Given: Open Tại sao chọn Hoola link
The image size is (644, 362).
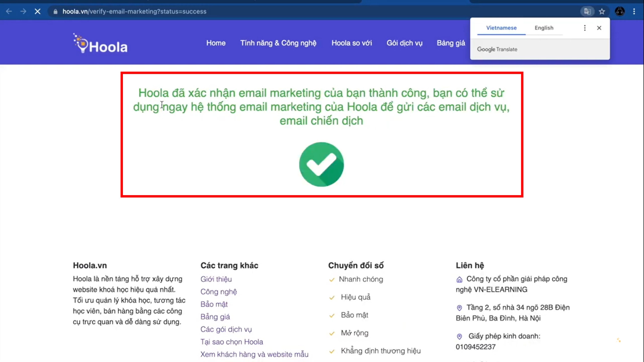Looking at the screenshot, I should pyautogui.click(x=232, y=342).
